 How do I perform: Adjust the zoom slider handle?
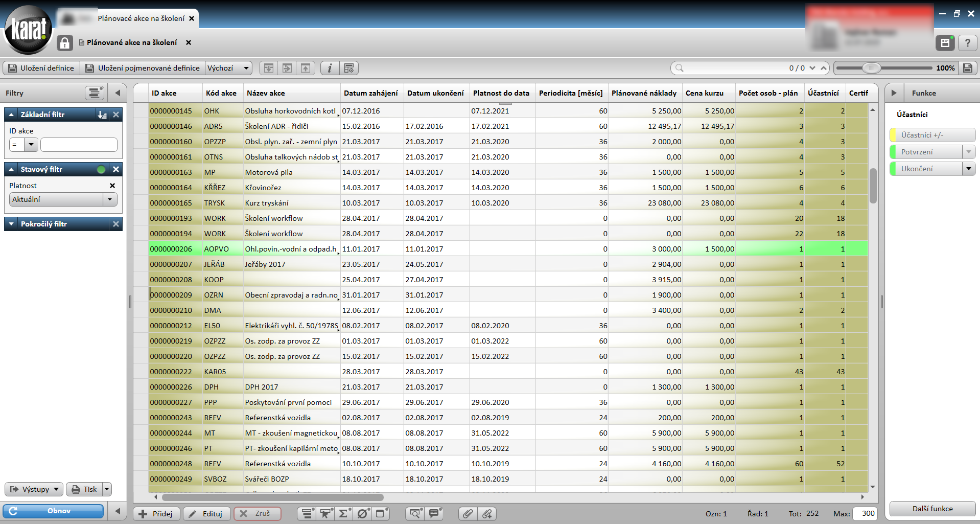871,68
